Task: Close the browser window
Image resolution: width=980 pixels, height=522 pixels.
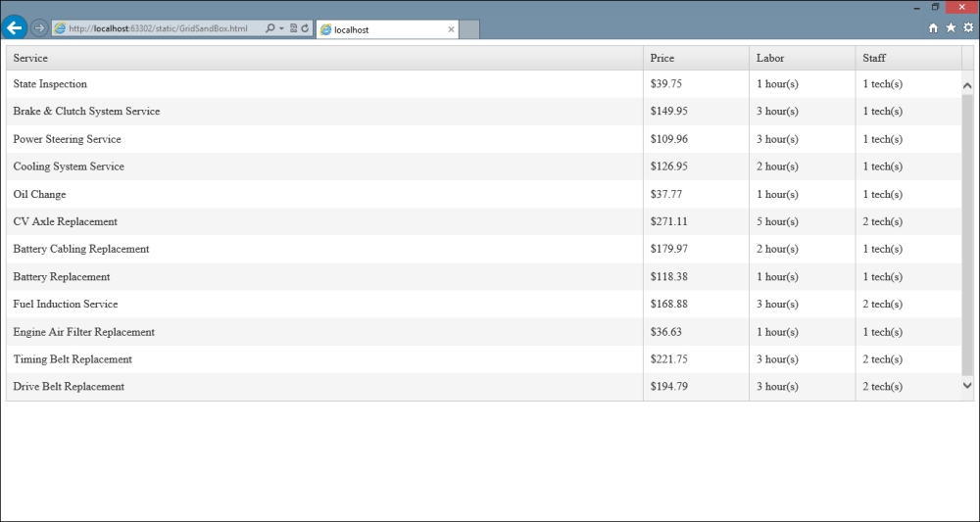Action: 962,8
